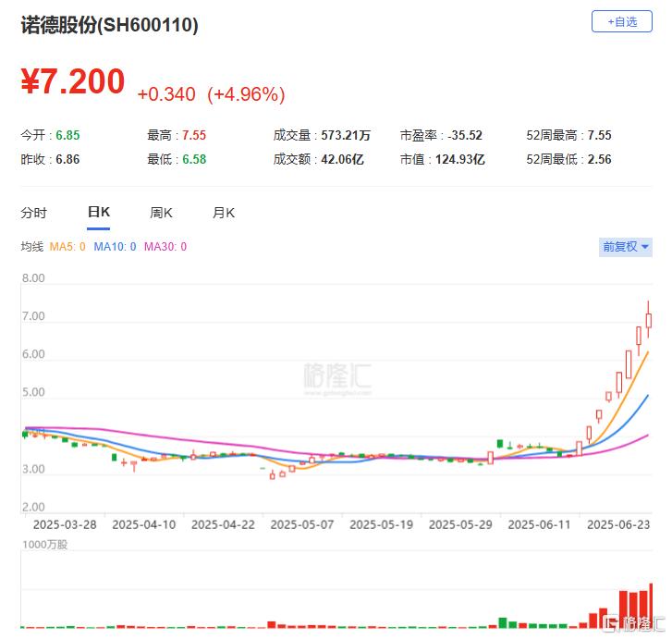Viewport: 672px width, 639px height.
Task: Click the volume axis label 1000万股
Action: 45,545
